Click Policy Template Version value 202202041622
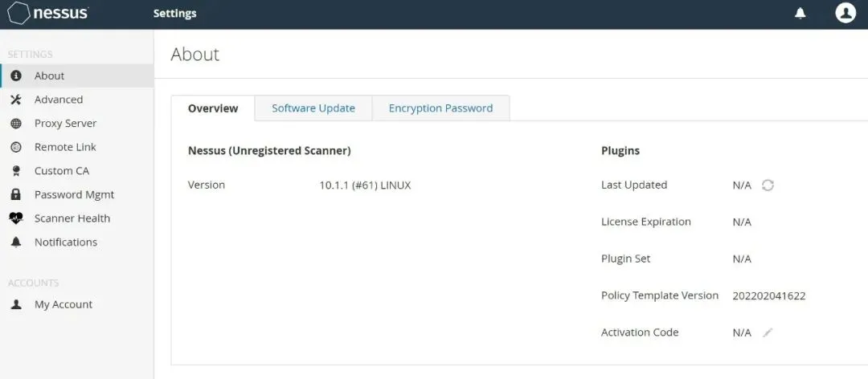Viewport: 868px width, 379px height. [769, 296]
